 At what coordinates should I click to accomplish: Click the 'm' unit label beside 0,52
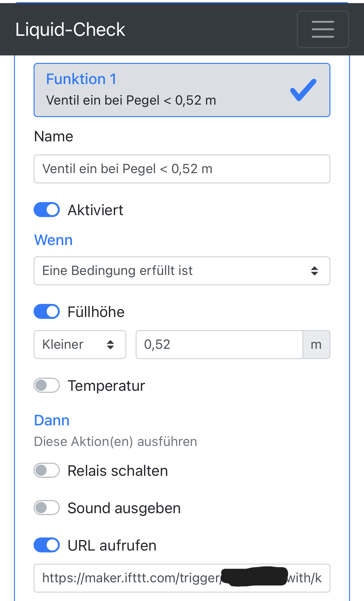click(x=316, y=344)
